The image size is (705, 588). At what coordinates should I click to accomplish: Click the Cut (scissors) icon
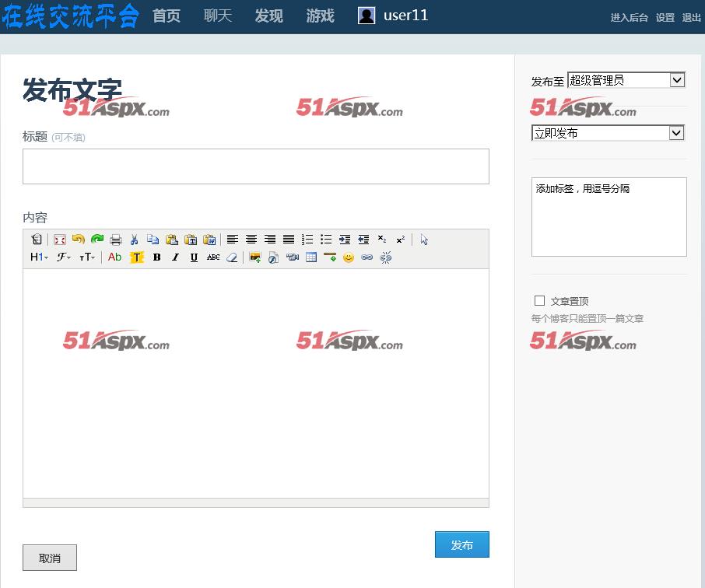[134, 240]
